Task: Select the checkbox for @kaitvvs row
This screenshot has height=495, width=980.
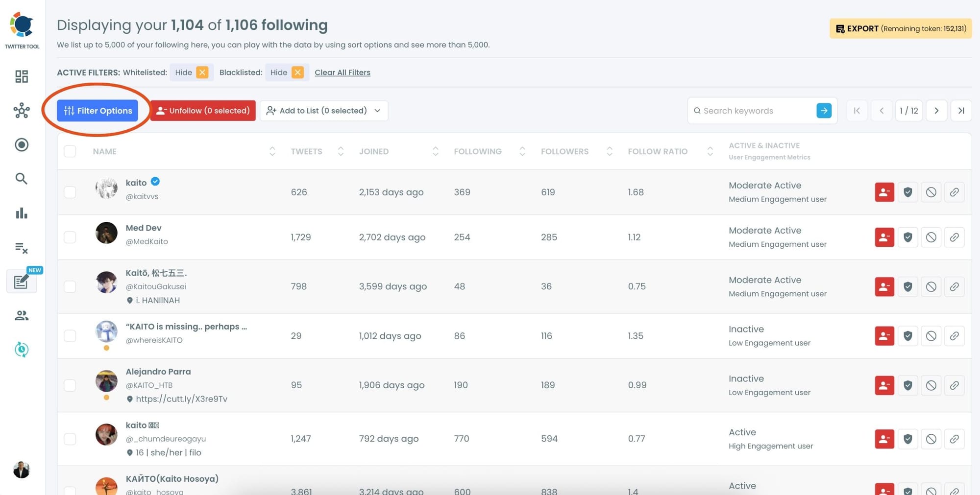Action: click(x=70, y=192)
